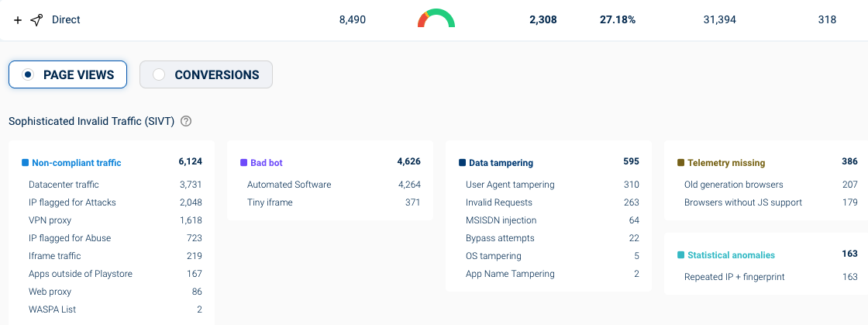Select the OS tampering row
868x325 pixels.
tap(553, 256)
